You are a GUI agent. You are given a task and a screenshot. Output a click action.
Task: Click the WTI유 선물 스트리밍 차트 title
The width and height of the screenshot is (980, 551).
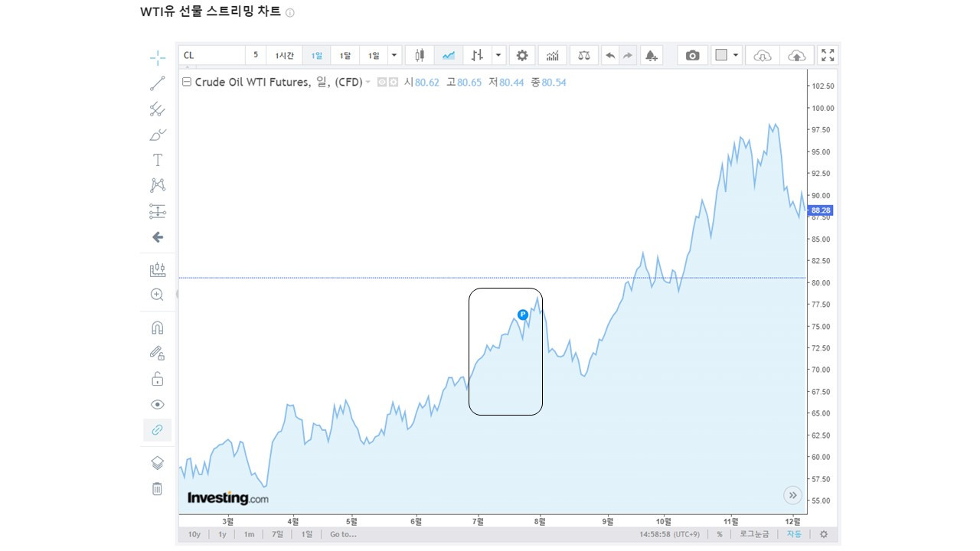[x=211, y=12]
